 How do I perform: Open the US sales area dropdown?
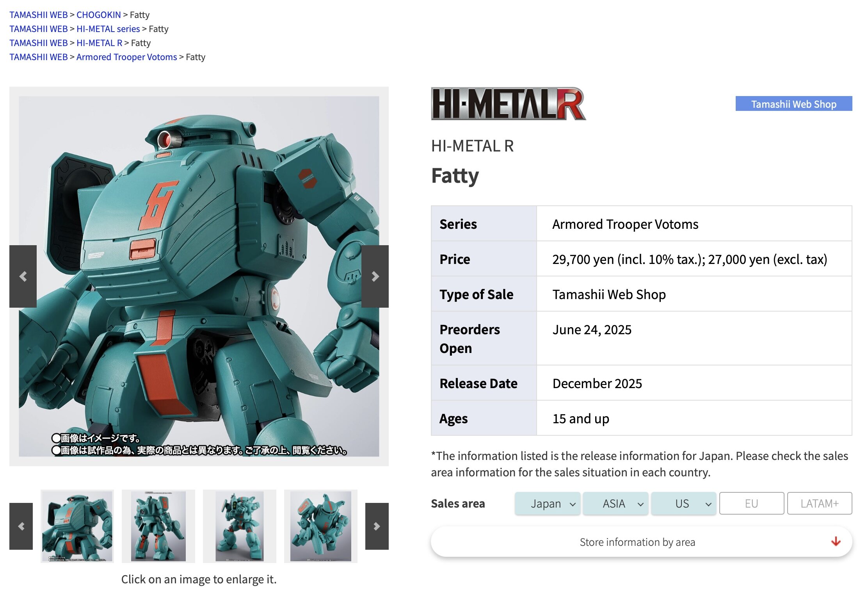point(683,503)
